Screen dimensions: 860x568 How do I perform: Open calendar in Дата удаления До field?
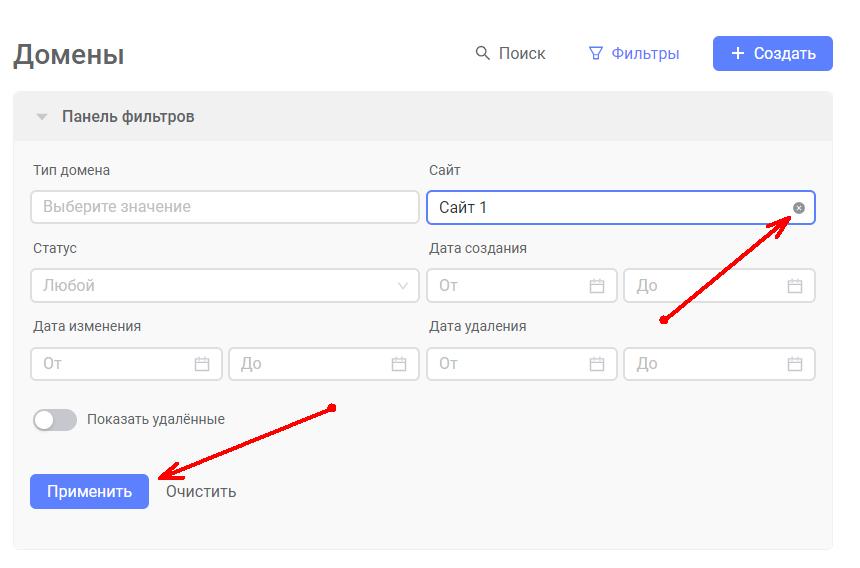click(795, 364)
